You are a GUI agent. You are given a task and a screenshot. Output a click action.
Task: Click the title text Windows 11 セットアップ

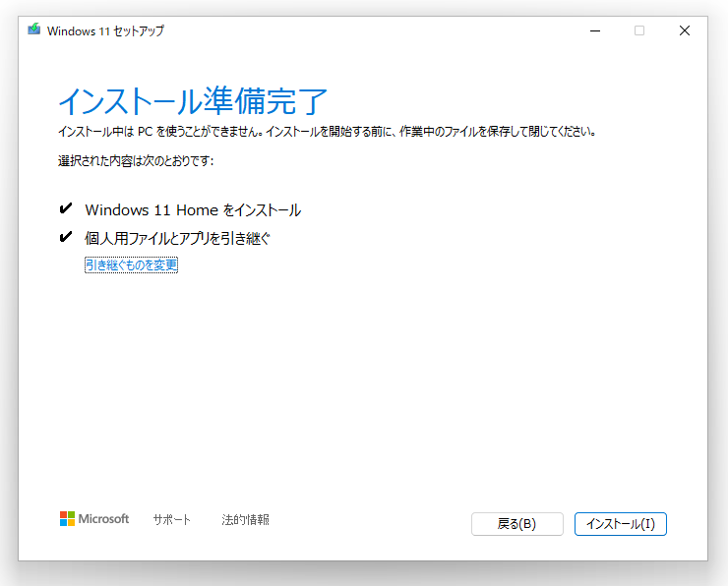point(105,30)
